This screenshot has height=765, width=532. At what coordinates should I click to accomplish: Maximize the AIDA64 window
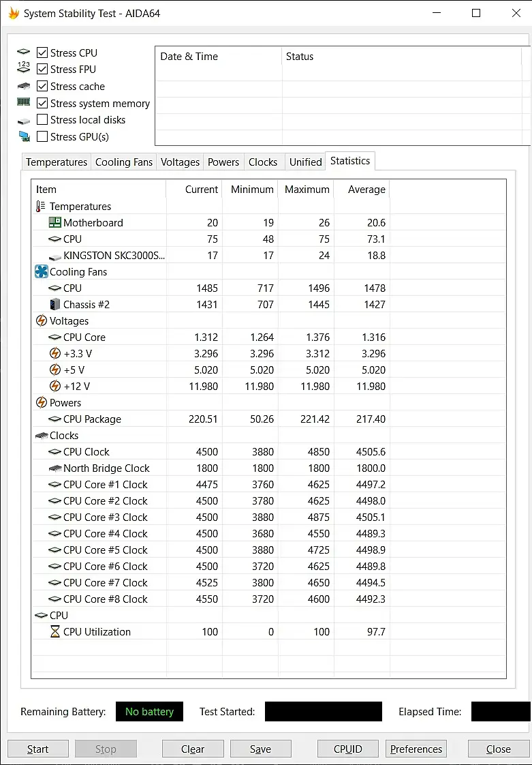coord(476,13)
